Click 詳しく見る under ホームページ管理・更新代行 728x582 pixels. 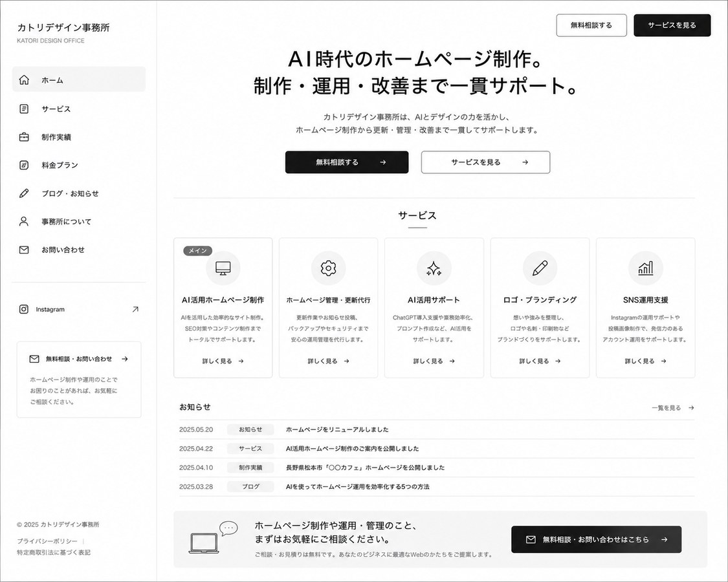328,361
